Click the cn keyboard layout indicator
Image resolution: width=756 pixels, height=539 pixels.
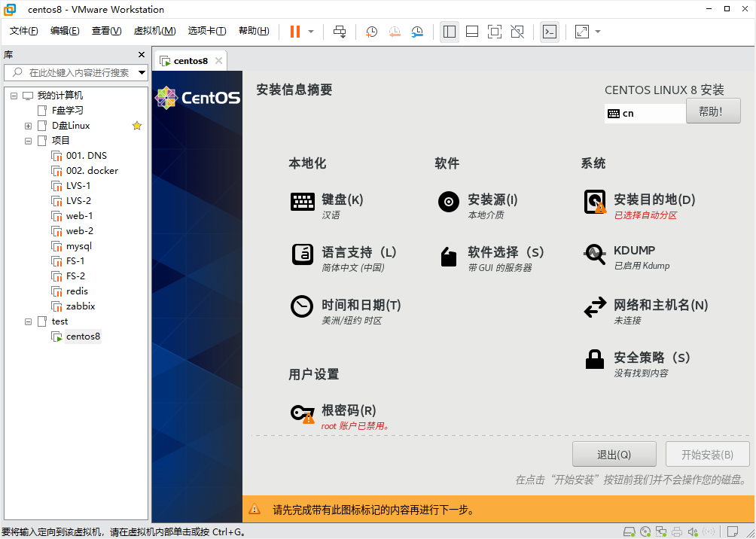pyautogui.click(x=645, y=114)
